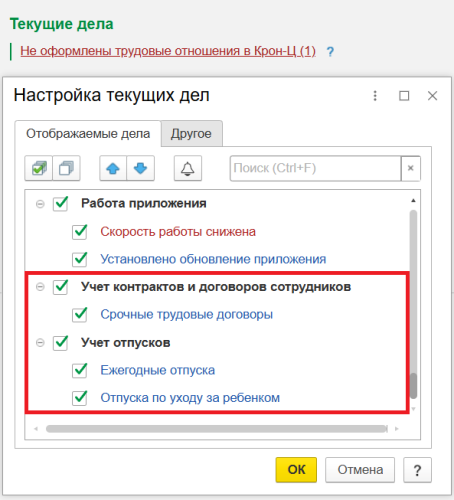454x500 pixels.
Task: Toggle the Учет отпусков group checkbox
Action: [61, 342]
